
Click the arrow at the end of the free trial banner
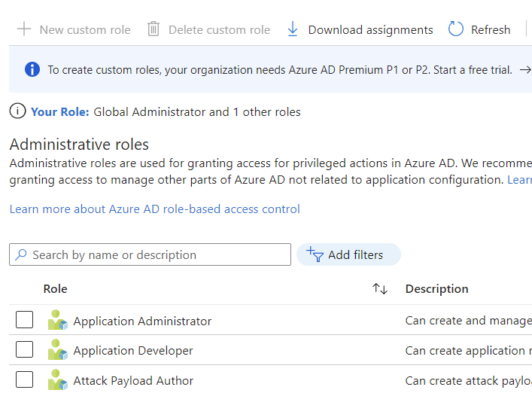tap(525, 70)
